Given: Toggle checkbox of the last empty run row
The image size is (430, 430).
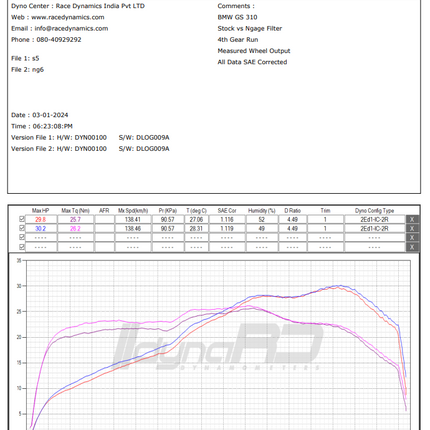Looking at the screenshot, I should pyautogui.click(x=22, y=247).
